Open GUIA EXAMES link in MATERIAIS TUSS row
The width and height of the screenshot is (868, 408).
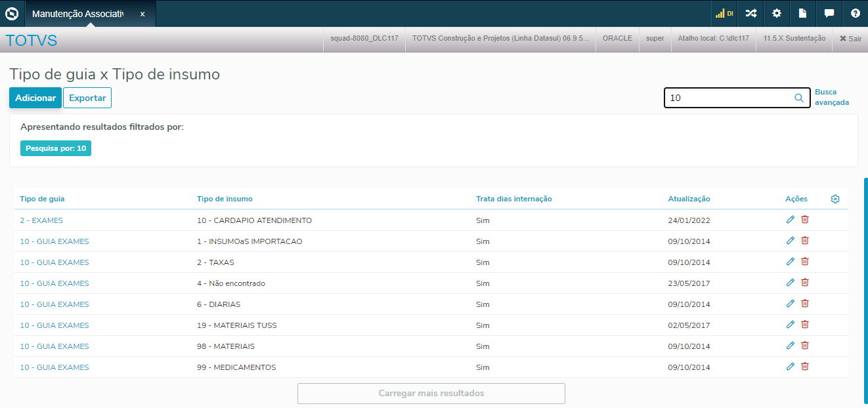click(54, 325)
